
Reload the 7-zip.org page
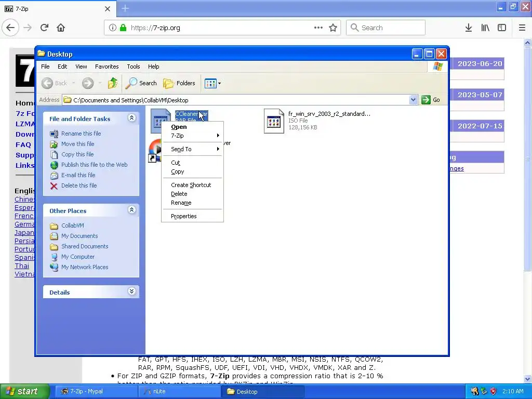44,28
